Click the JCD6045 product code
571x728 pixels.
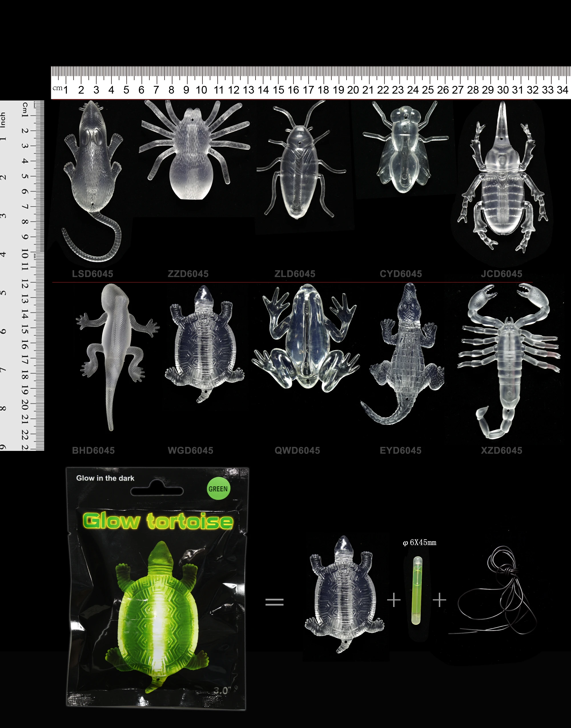[x=501, y=274]
